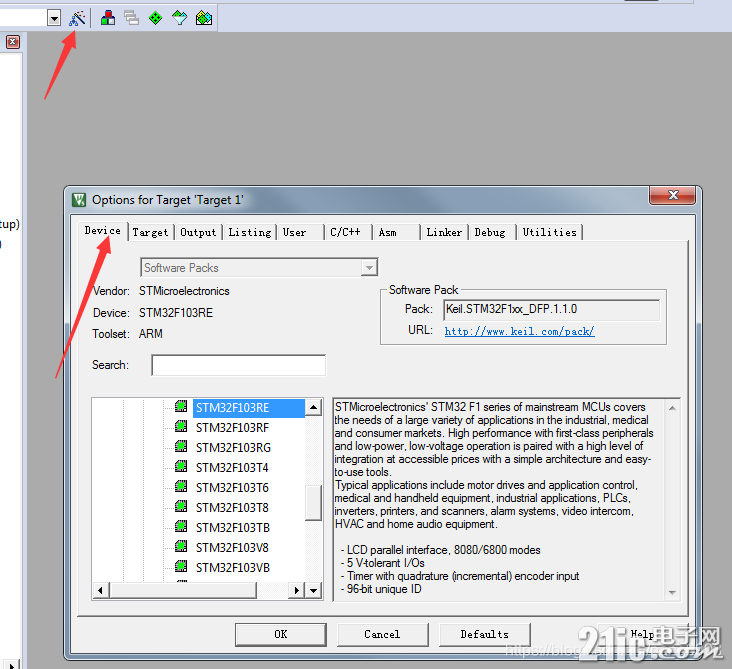Open the Output tab
Viewport: 732px width, 669px height.
pyautogui.click(x=198, y=232)
